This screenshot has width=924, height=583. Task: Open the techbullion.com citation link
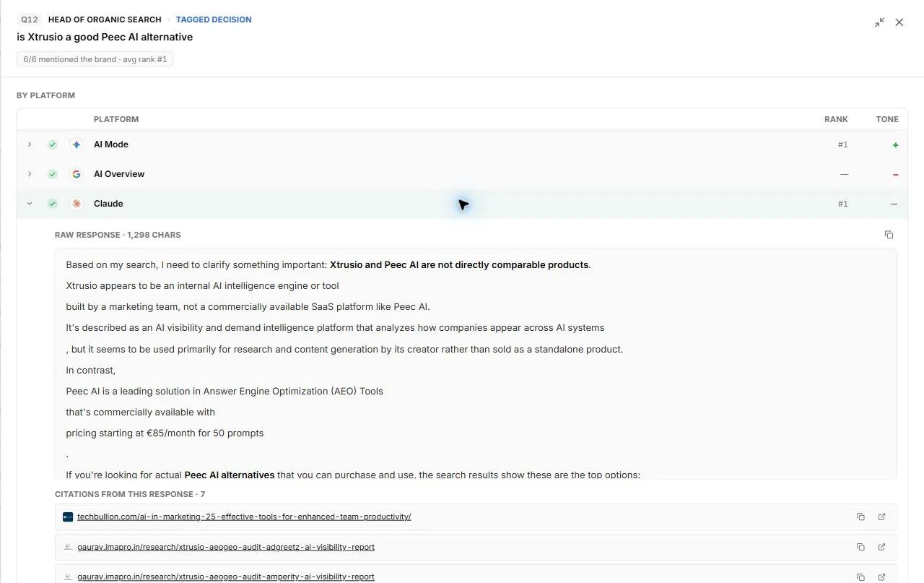(244, 517)
